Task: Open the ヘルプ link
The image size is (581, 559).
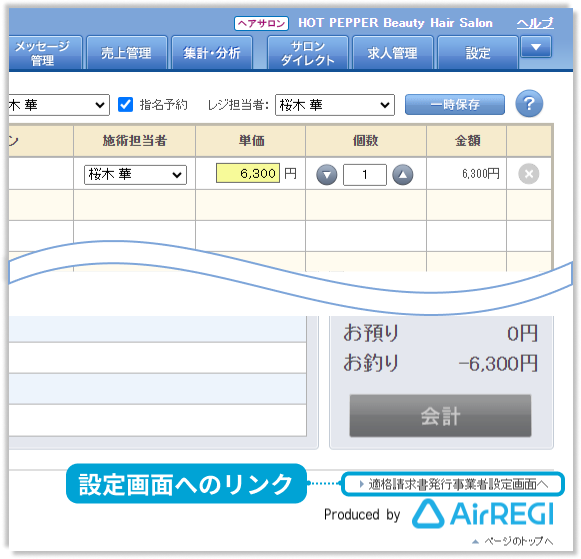Action: (535, 23)
